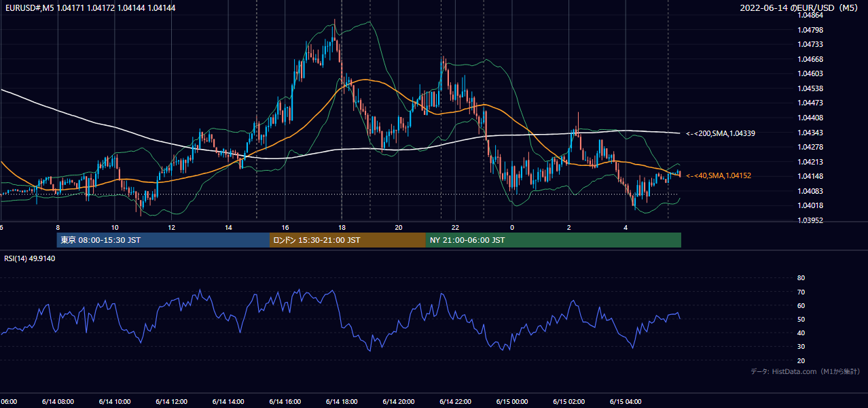Click the 6/14 22:00 time label
This screenshot has width=868, height=408.
pyautogui.click(x=455, y=401)
